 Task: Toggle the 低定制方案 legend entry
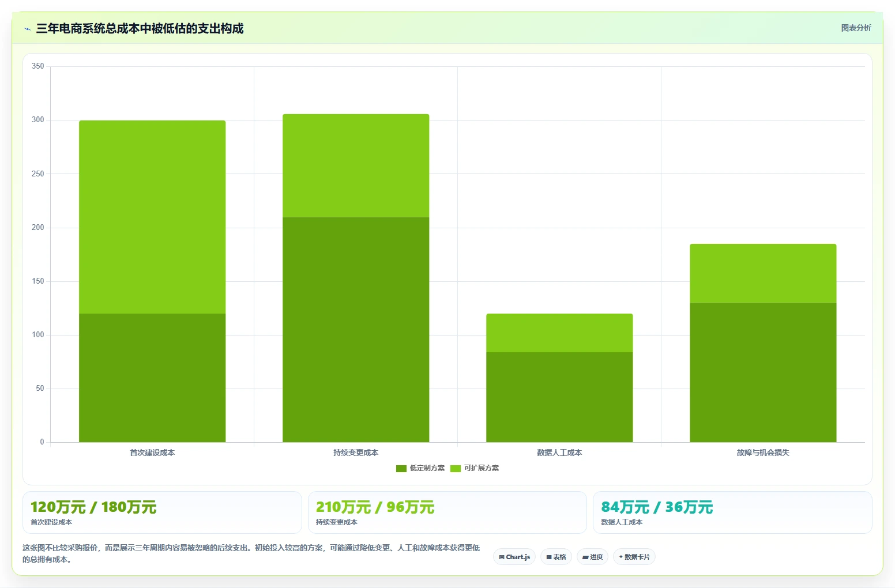click(x=420, y=468)
